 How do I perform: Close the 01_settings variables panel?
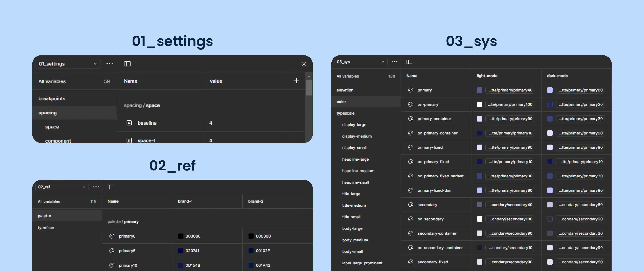pyautogui.click(x=304, y=64)
